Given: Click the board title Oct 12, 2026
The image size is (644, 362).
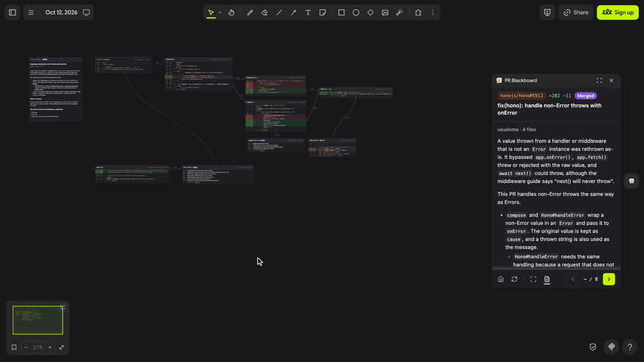Looking at the screenshot, I should [x=61, y=12].
